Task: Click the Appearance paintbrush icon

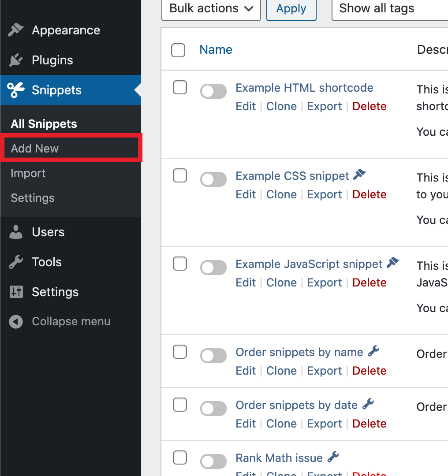Action: 16,30
